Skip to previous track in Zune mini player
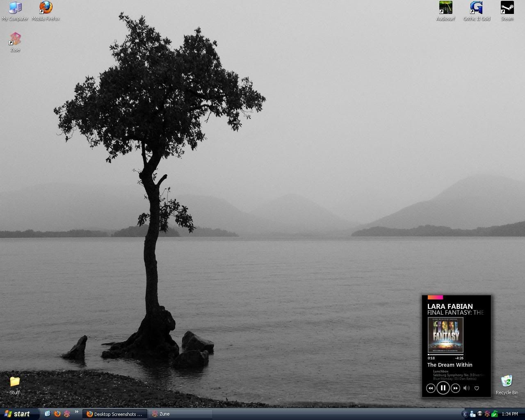The height and width of the screenshot is (420, 525). 430,388
